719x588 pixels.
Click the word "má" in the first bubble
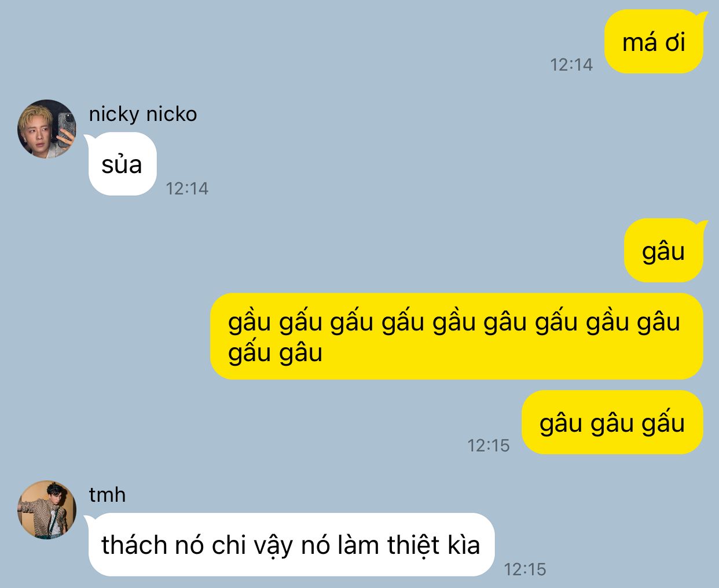(640, 42)
